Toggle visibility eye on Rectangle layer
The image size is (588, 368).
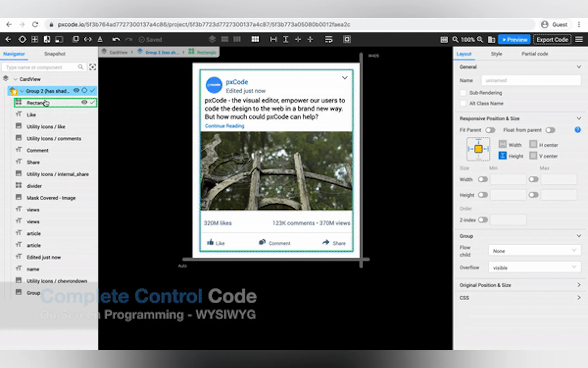click(84, 102)
